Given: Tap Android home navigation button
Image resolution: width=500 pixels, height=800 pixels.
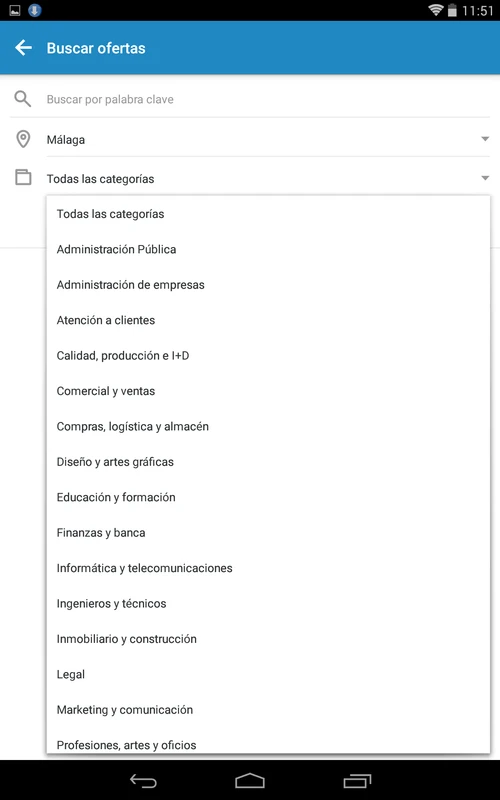Looking at the screenshot, I should [249, 781].
